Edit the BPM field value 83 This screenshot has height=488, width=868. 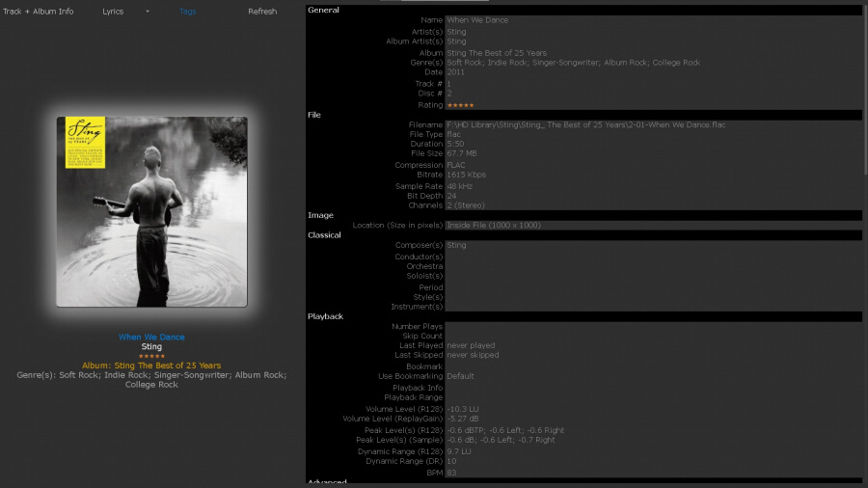point(654,474)
